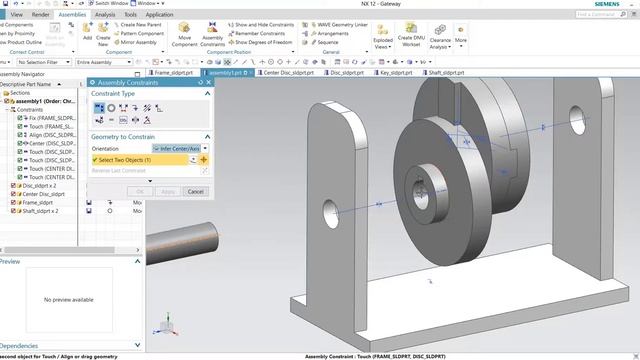640x360 pixels.
Task: Click Show Degrees of Freedom
Action: (260, 42)
